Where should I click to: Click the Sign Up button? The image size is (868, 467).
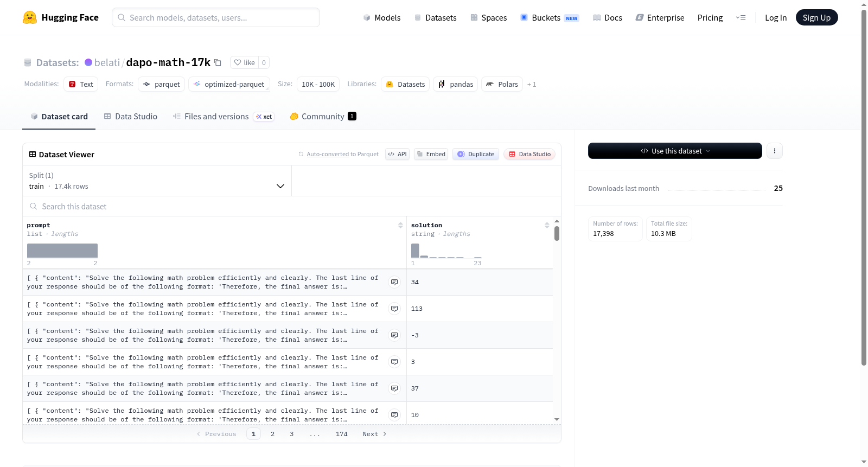(816, 17)
